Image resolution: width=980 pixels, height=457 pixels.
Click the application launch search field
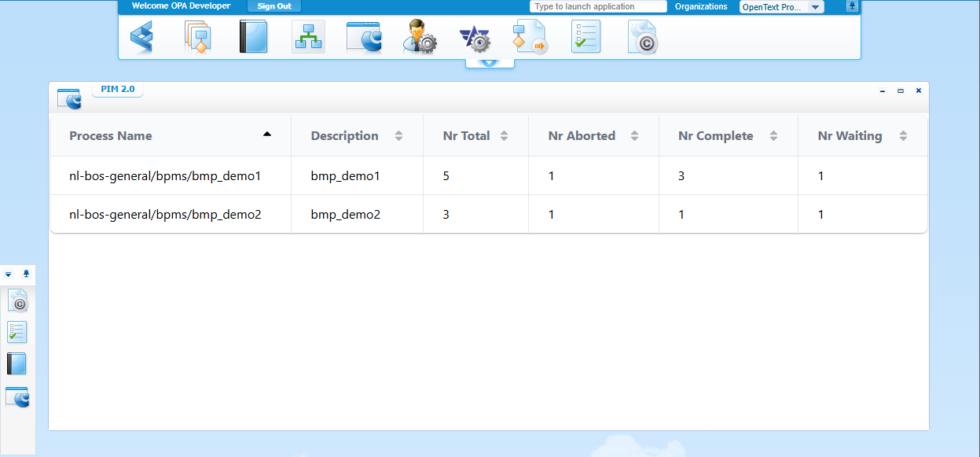click(x=597, y=6)
